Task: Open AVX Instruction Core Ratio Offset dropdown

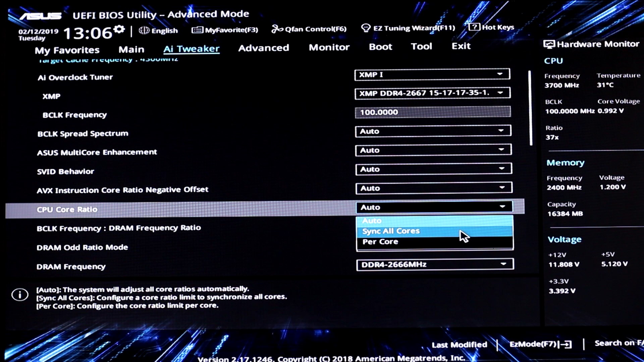Action: pyautogui.click(x=434, y=188)
